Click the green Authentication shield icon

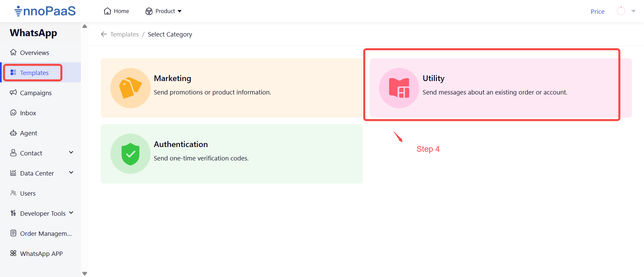[x=130, y=154]
